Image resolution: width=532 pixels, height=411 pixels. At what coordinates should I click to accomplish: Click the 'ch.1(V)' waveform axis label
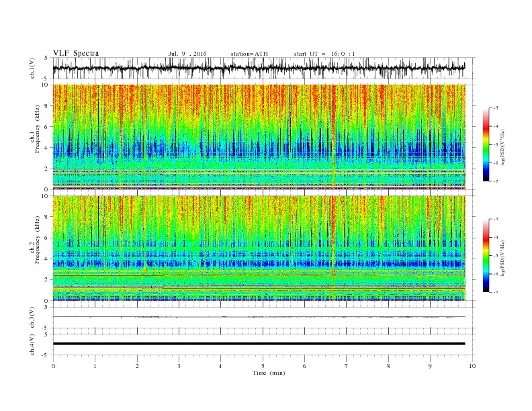(x=32, y=68)
